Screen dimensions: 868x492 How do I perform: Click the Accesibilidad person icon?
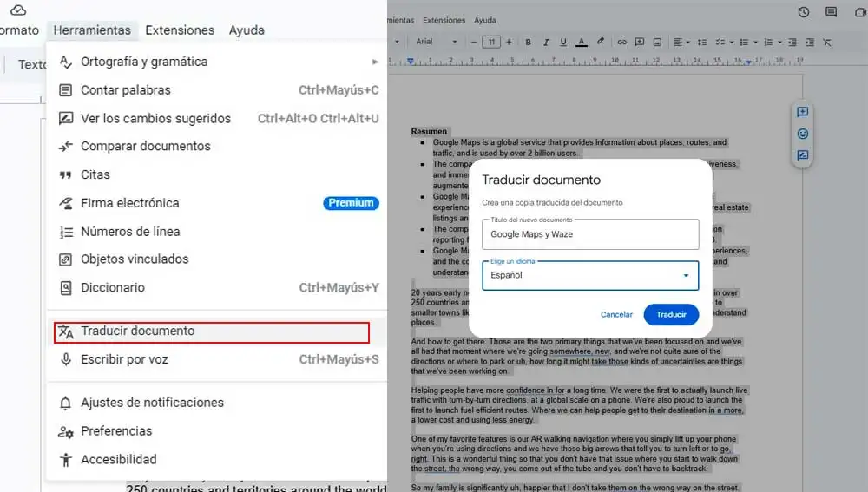pyautogui.click(x=65, y=460)
